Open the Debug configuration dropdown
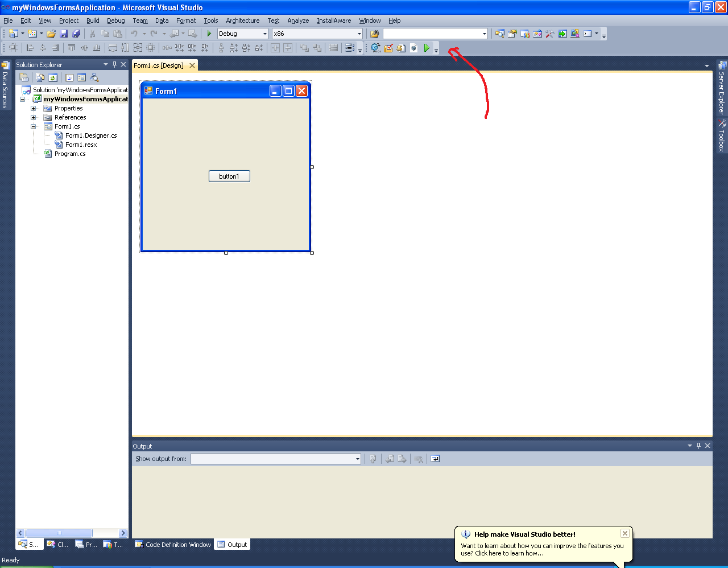Viewport: 728px width, 568px height. 264,34
